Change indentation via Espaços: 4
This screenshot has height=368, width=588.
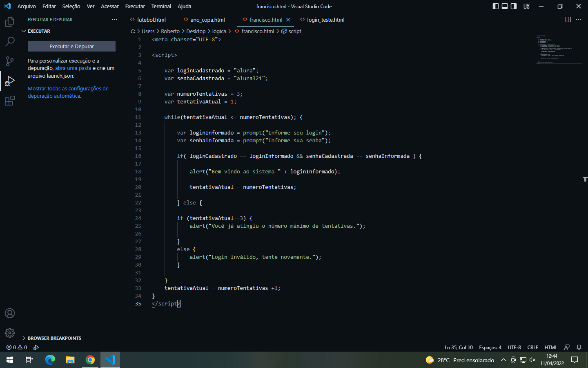point(490,347)
